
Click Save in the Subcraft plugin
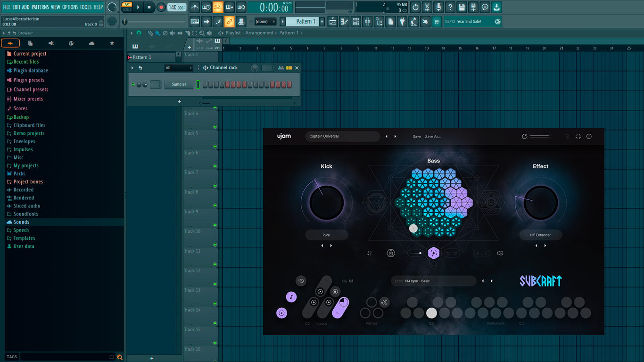pyautogui.click(x=417, y=137)
